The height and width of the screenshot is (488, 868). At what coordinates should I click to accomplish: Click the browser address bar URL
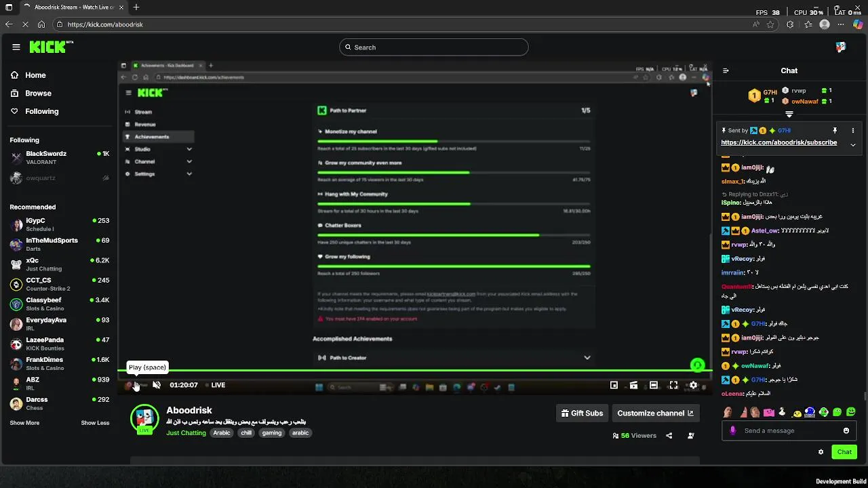(105, 24)
